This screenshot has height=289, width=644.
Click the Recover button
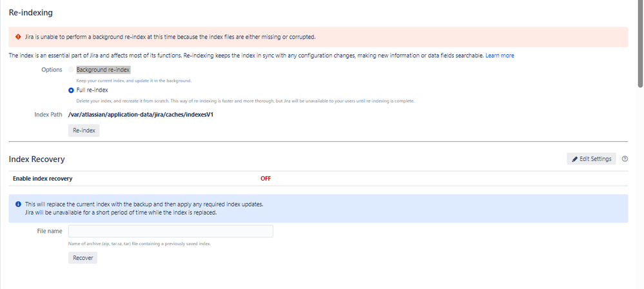click(83, 258)
